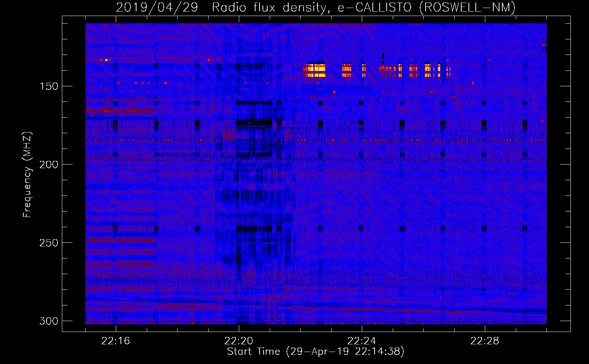Click the time tick label '22:16'
The width and height of the screenshot is (589, 364).
pyautogui.click(x=116, y=341)
